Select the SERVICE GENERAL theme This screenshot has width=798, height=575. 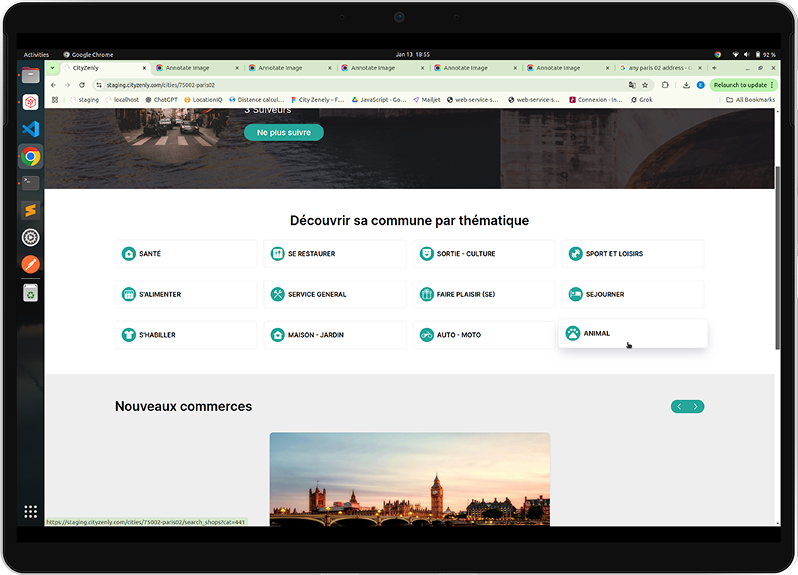pos(335,294)
